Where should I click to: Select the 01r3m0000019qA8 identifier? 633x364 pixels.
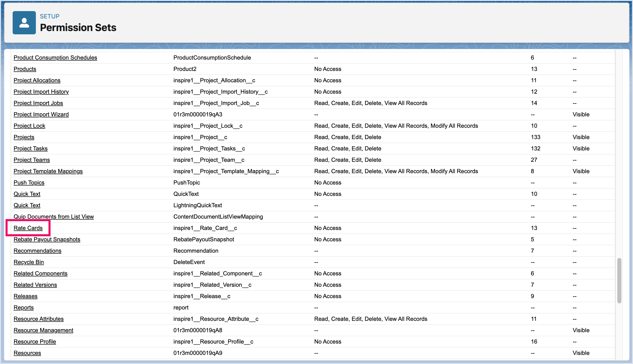[198, 330]
